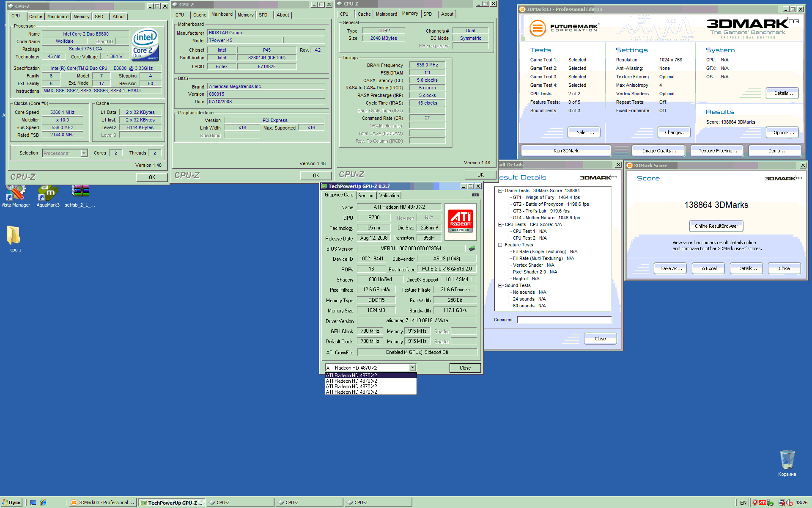Click the Close button in Result Details
The image size is (812, 508).
[x=600, y=339]
